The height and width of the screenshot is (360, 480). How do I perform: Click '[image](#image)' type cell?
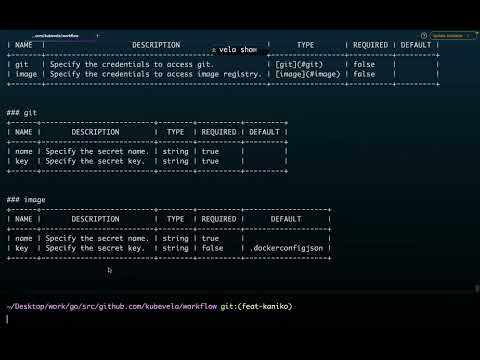coord(307,74)
